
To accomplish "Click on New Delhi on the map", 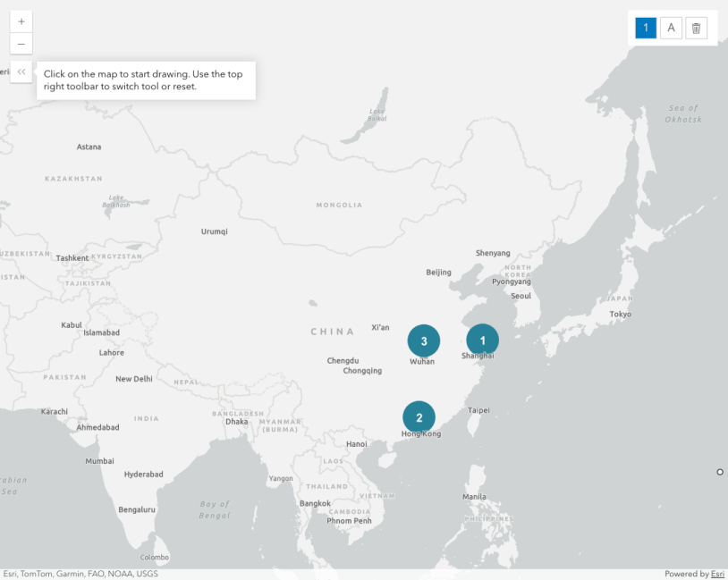I will [134, 379].
